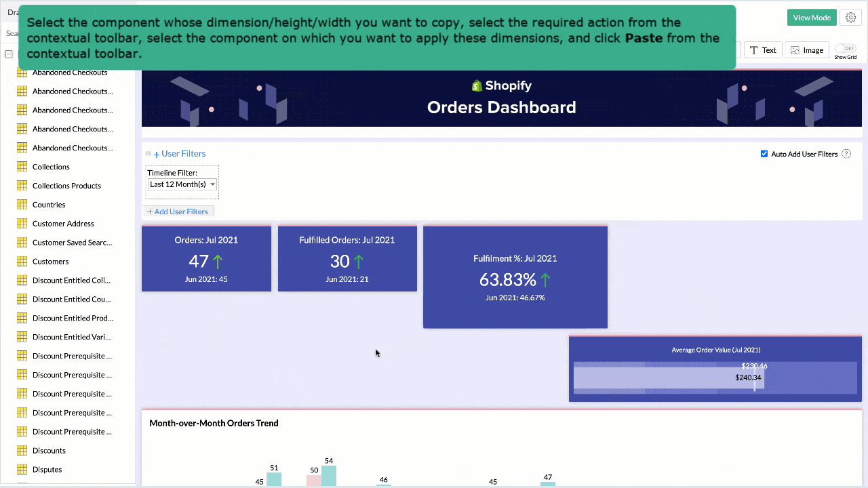Add a Text component from the toolbar
The height and width of the screenshot is (488, 868).
(763, 50)
